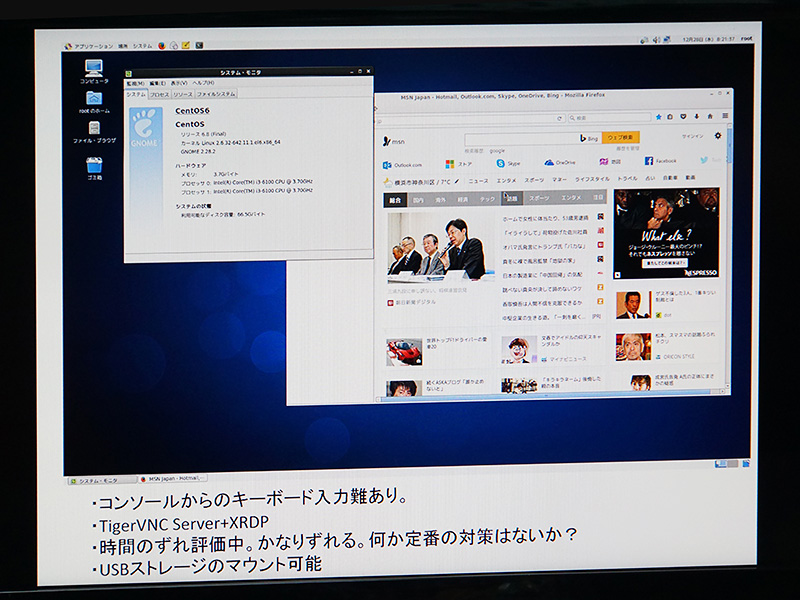
Task: Select the 話題 news tab
Action: pos(512,198)
